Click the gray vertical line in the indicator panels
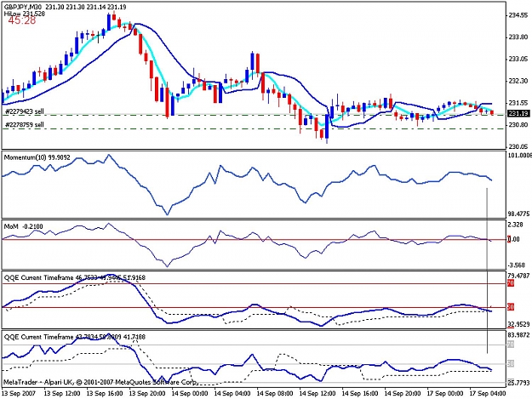 pos(487,271)
